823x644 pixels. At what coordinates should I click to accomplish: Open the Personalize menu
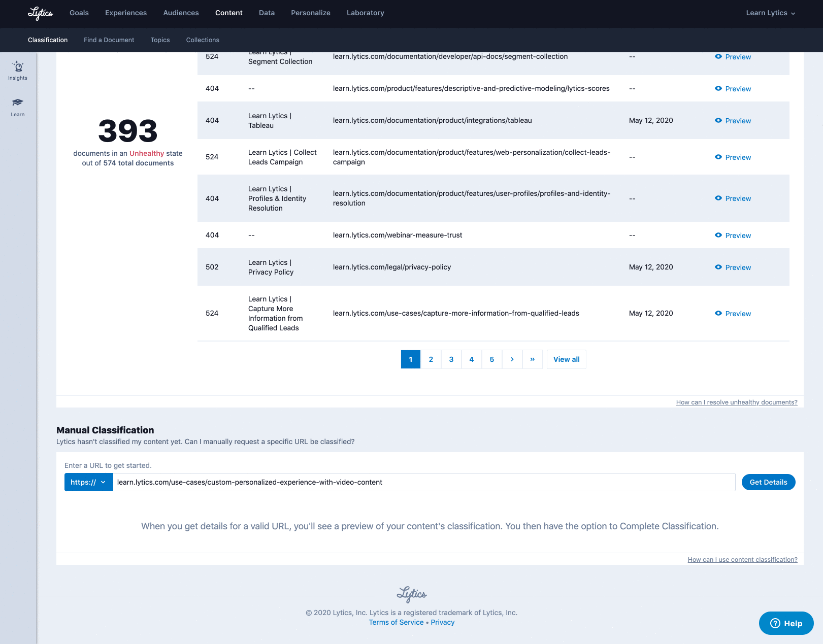(x=311, y=13)
